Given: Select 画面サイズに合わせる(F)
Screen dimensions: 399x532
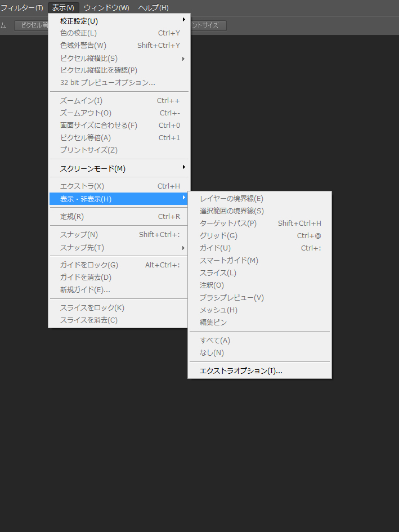Looking at the screenshot, I should [x=119, y=126].
